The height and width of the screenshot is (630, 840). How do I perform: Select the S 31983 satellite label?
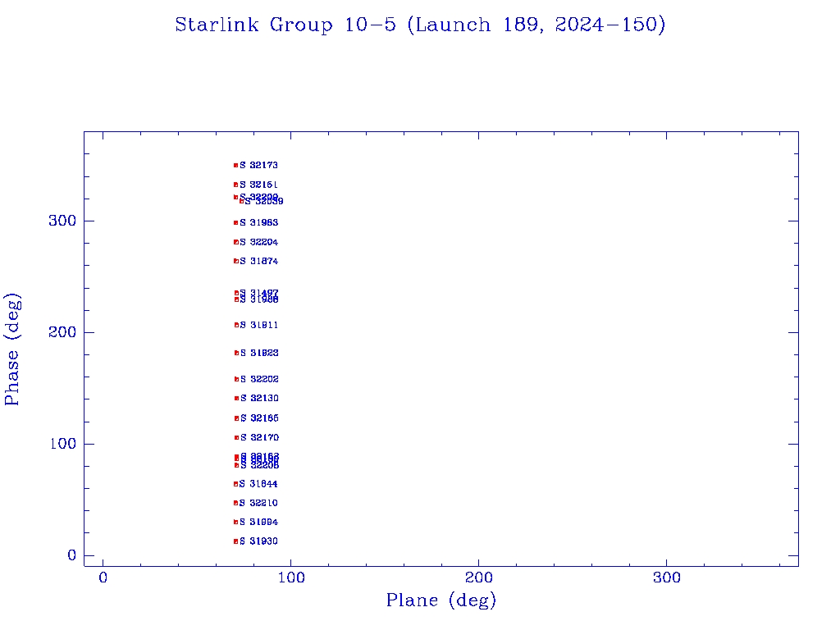point(258,223)
